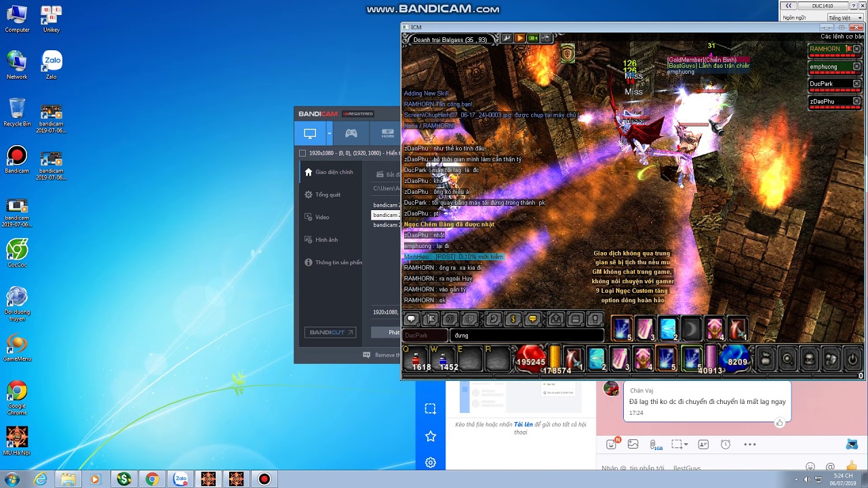Open the character helmet icon in game
Screen dimensions: 868x488
click(x=809, y=358)
